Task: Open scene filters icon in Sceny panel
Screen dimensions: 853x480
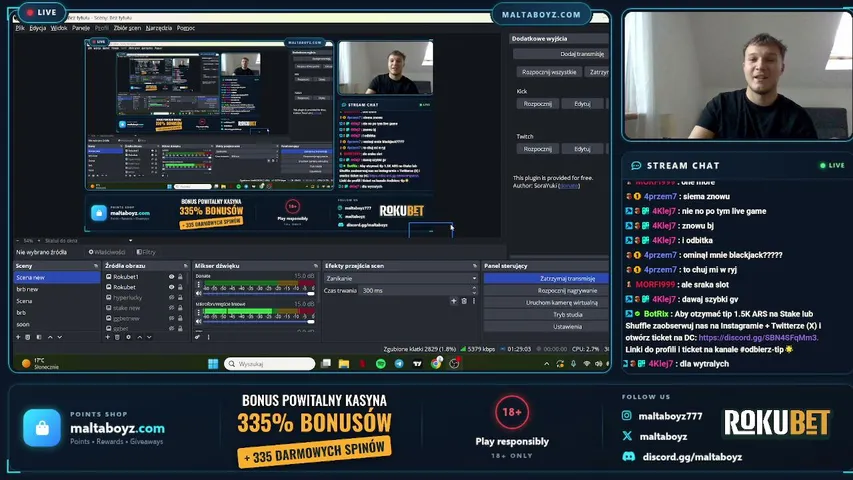Action: pyautogui.click(x=39, y=337)
